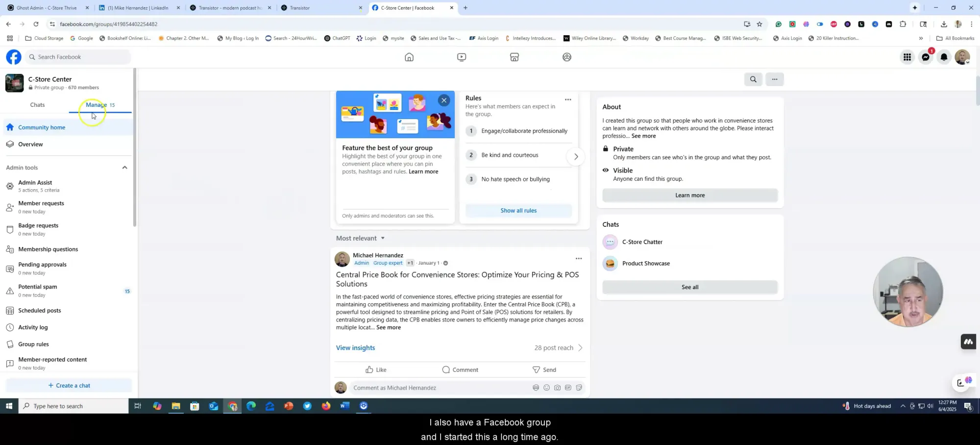Open post options for Michael Hernandez post
980x445 pixels.
pos(579,259)
